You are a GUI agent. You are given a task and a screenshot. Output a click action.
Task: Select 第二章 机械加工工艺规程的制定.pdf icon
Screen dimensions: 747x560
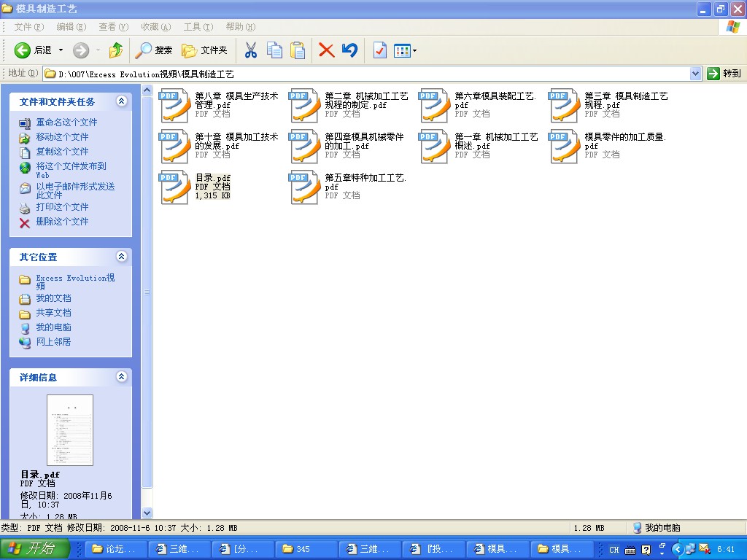pos(304,105)
